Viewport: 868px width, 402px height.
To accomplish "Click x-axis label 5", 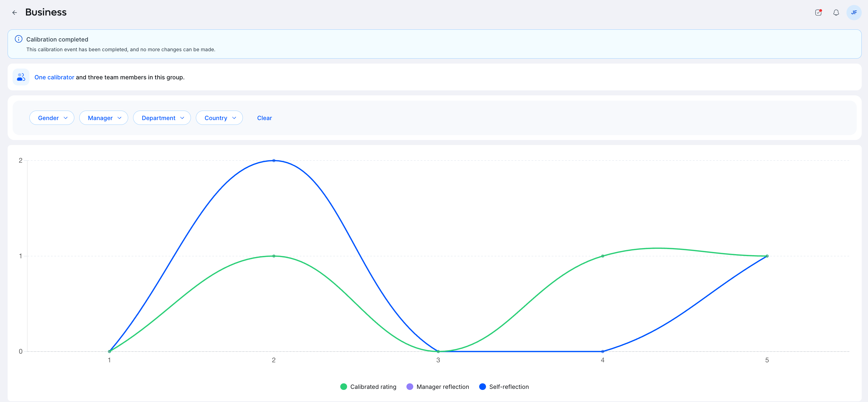I will (x=767, y=360).
